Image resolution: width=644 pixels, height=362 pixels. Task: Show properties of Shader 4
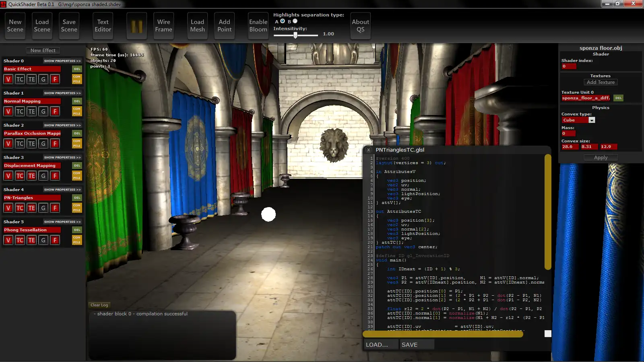tap(62, 190)
